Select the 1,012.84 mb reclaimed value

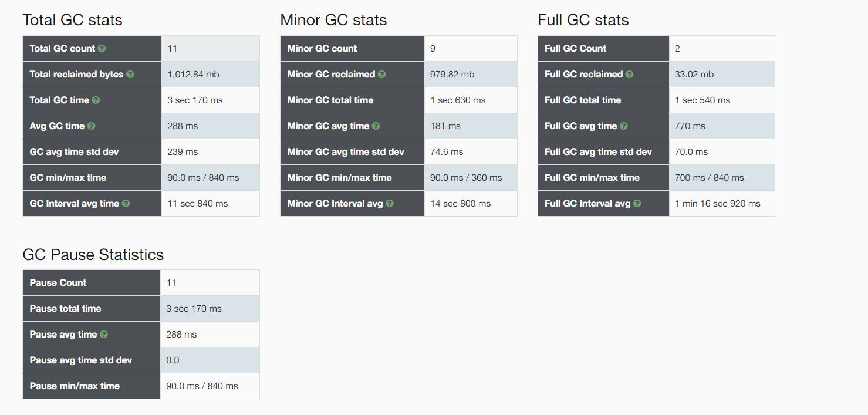[x=193, y=75]
